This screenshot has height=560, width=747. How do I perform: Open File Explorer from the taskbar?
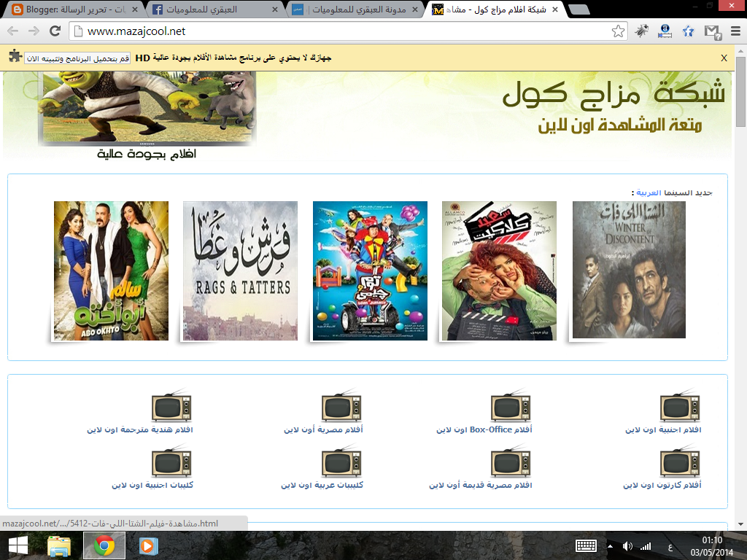click(x=60, y=546)
